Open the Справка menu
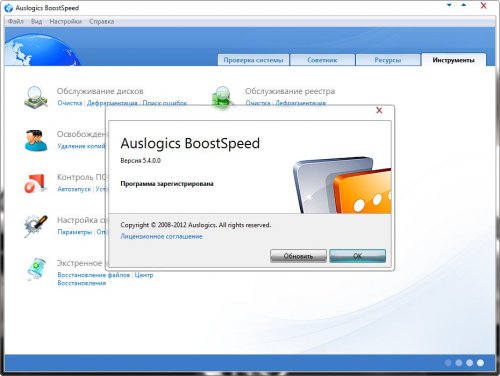500x376 pixels. coord(101,21)
